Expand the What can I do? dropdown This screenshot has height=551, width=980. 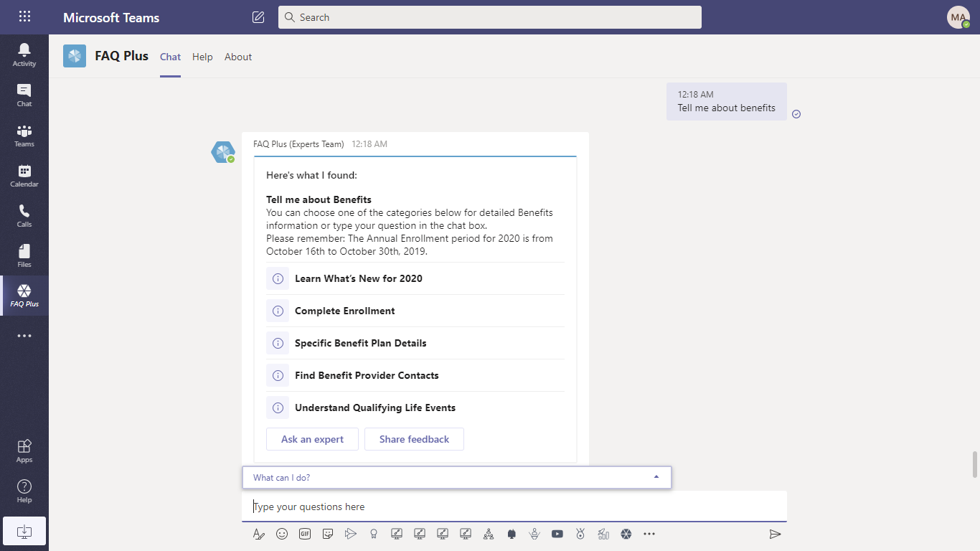pyautogui.click(x=457, y=478)
